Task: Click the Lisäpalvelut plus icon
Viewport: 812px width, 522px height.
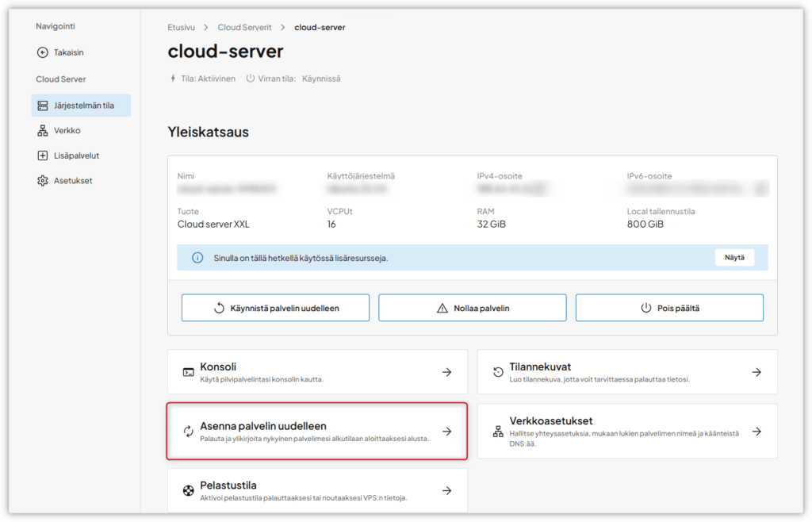Action: point(43,156)
